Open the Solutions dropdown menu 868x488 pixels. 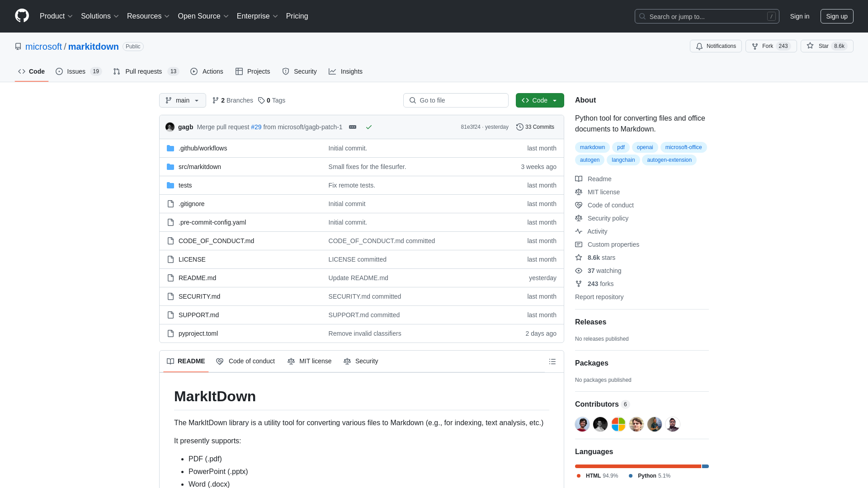pos(99,16)
